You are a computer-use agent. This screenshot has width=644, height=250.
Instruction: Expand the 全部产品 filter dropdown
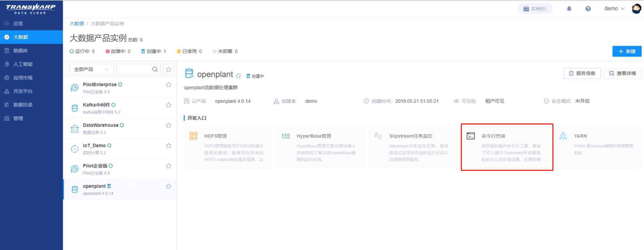pyautogui.click(x=92, y=69)
